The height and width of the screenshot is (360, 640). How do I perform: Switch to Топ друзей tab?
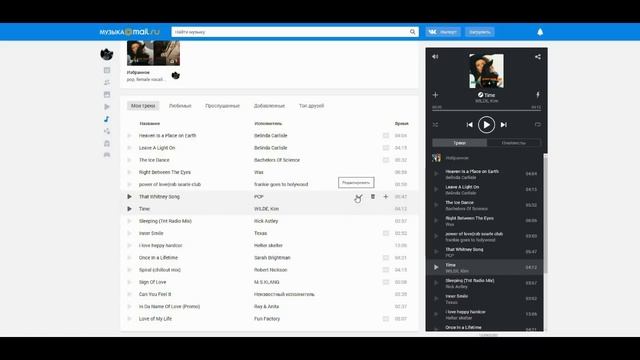(311, 106)
